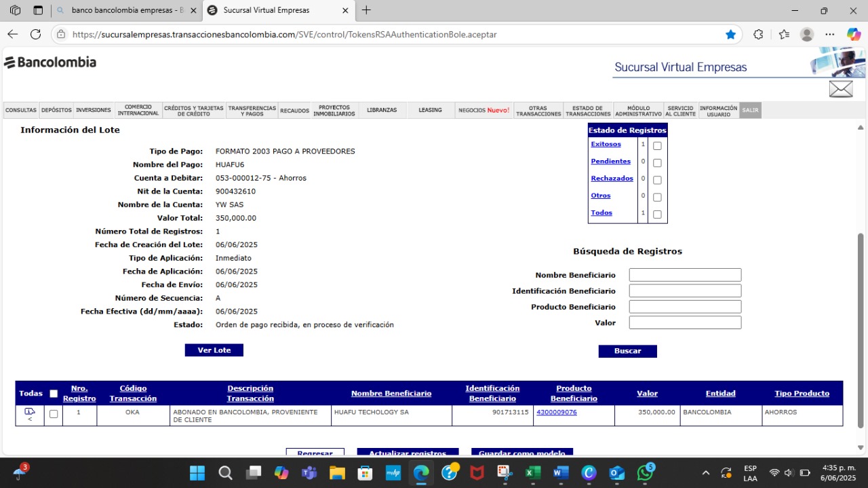Open a new browser tab
This screenshot has height=488, width=868.
click(x=367, y=10)
